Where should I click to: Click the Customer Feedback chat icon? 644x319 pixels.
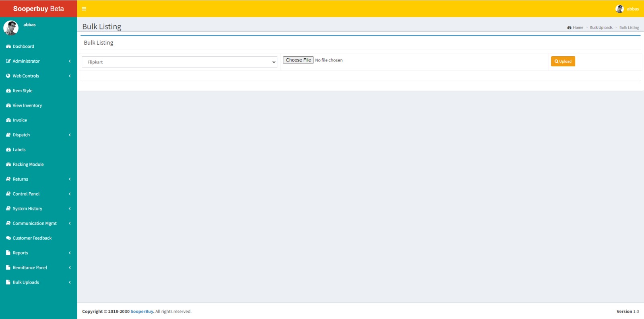pyautogui.click(x=8, y=238)
